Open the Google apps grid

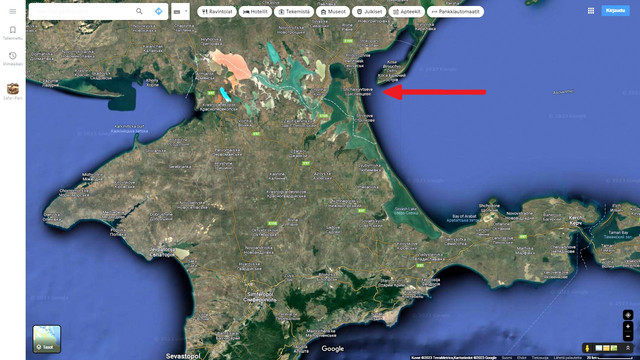tap(591, 11)
